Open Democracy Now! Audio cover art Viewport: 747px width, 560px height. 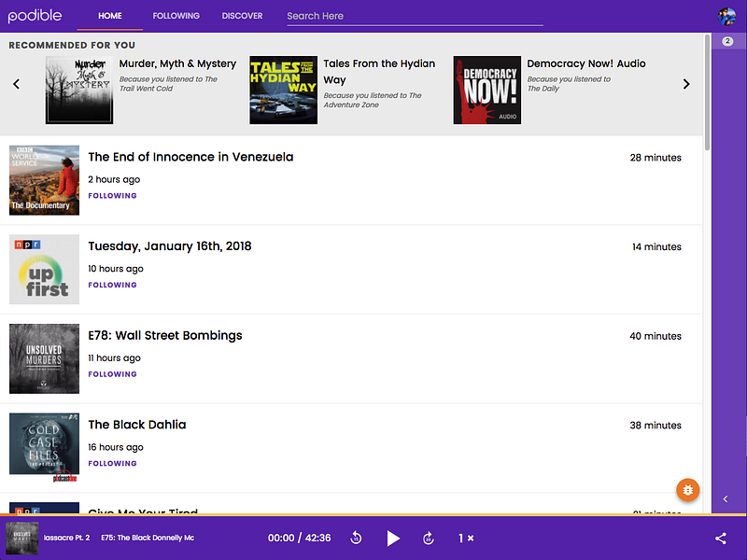point(486,90)
